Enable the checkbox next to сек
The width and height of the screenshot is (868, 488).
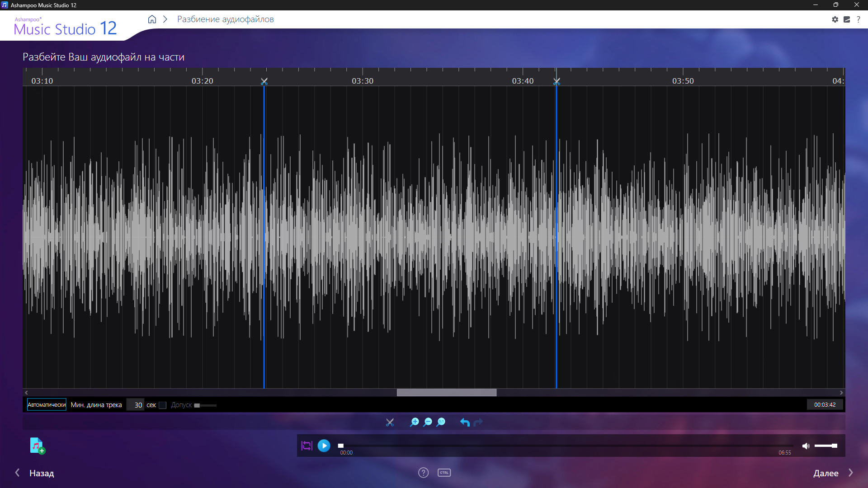(163, 405)
